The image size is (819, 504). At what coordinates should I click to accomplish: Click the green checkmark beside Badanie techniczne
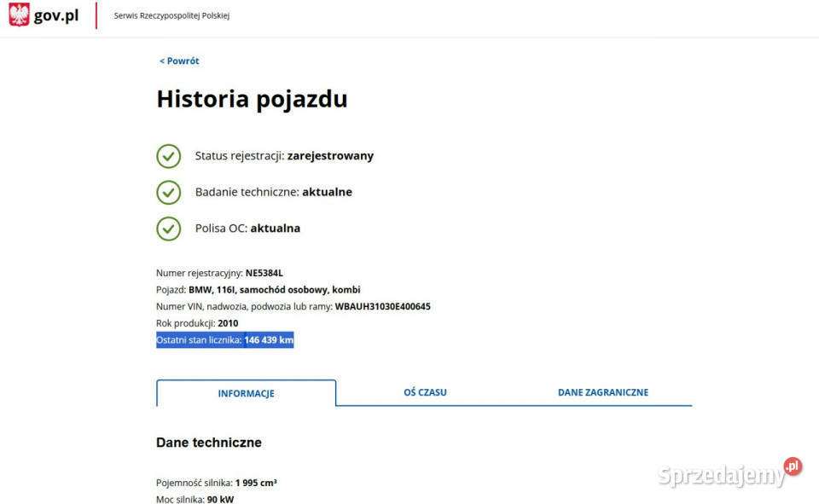pyautogui.click(x=168, y=193)
